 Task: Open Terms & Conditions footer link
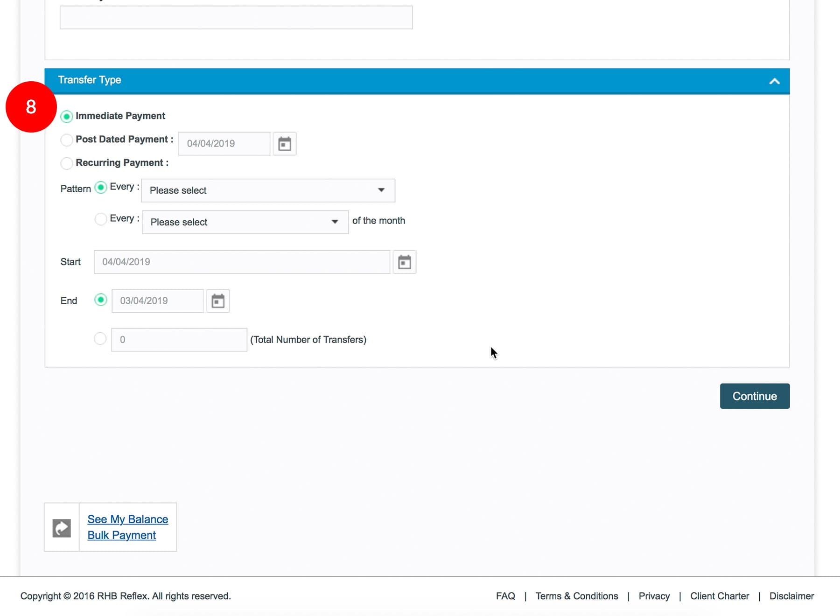click(x=576, y=596)
